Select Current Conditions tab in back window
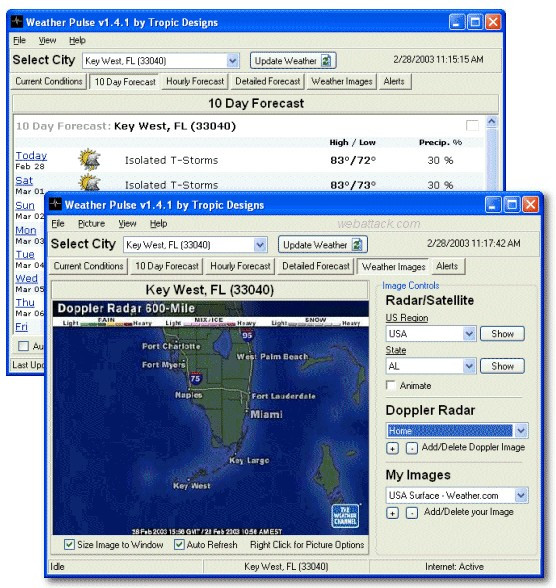 (x=49, y=81)
